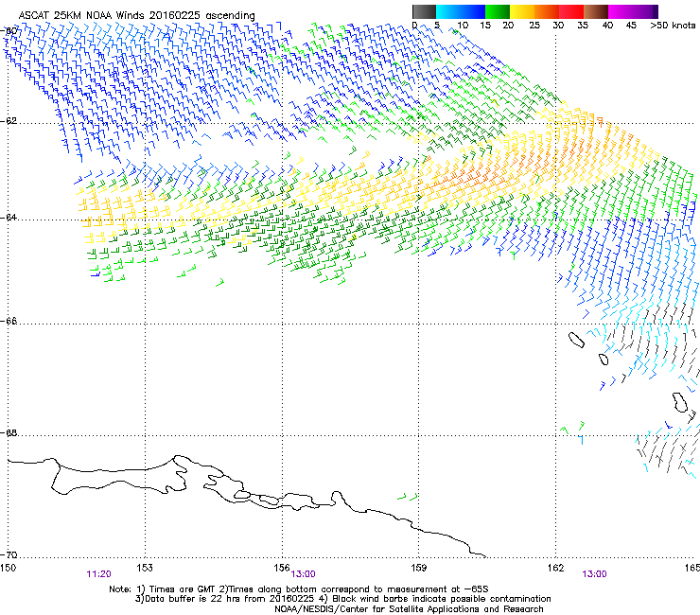Click the '153' longitude label
Screen dimensions: 700x615
tap(145, 568)
